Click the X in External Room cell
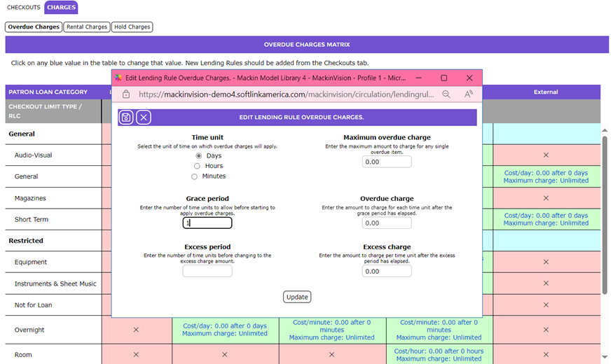Viewport: 613px width, 364px height. [546, 355]
